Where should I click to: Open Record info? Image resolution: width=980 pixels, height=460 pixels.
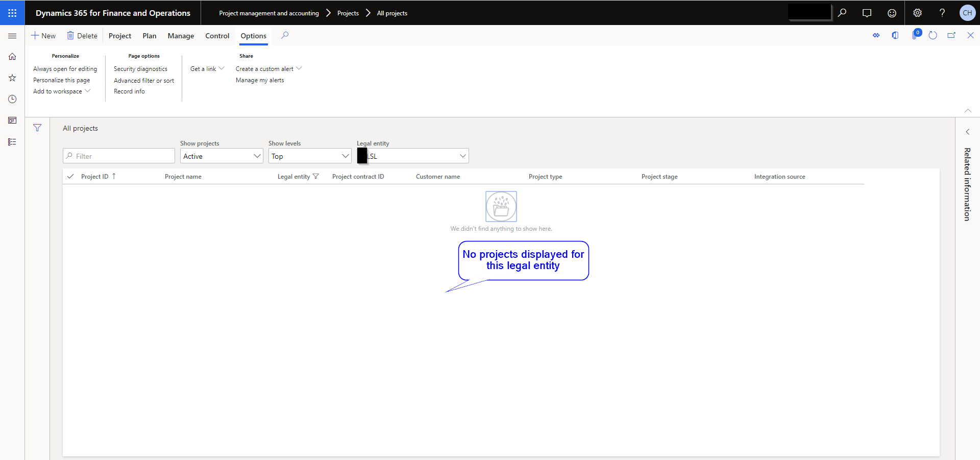pos(129,91)
